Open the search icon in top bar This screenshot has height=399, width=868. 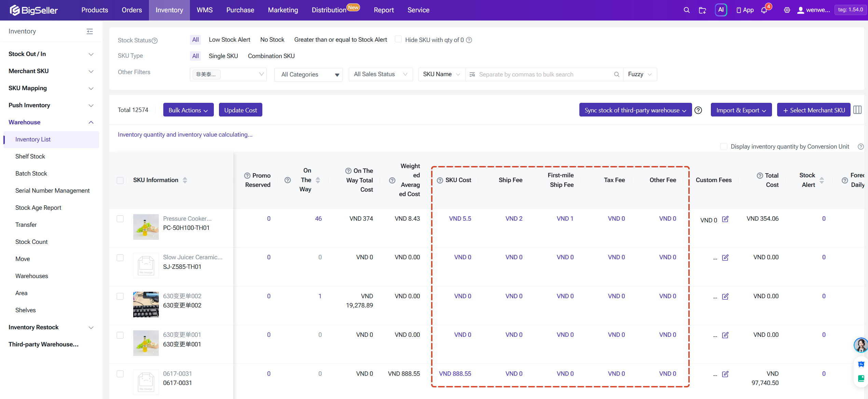(x=686, y=10)
